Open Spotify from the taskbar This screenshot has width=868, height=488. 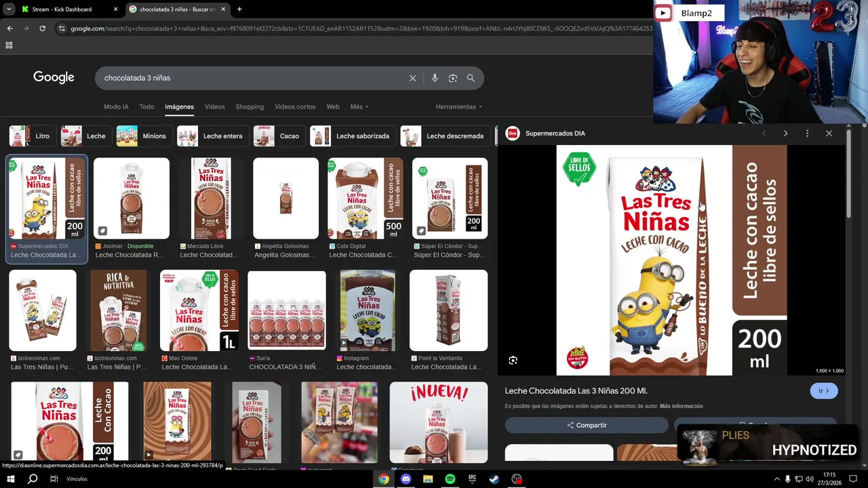(x=450, y=479)
